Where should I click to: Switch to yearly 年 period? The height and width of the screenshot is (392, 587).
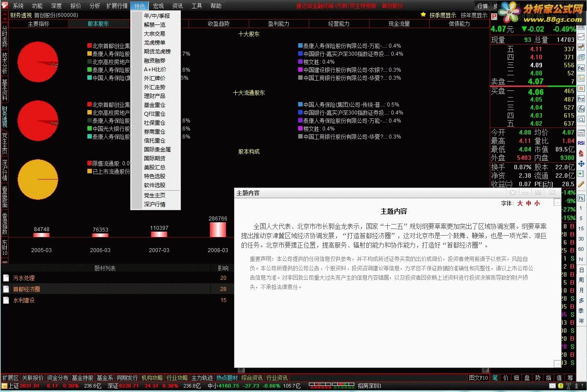tap(581, 321)
